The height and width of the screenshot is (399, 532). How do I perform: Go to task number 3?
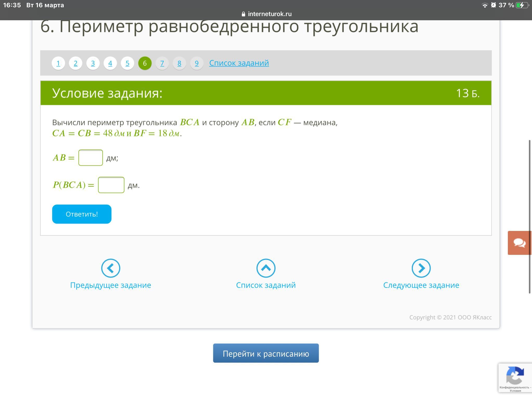(x=93, y=63)
